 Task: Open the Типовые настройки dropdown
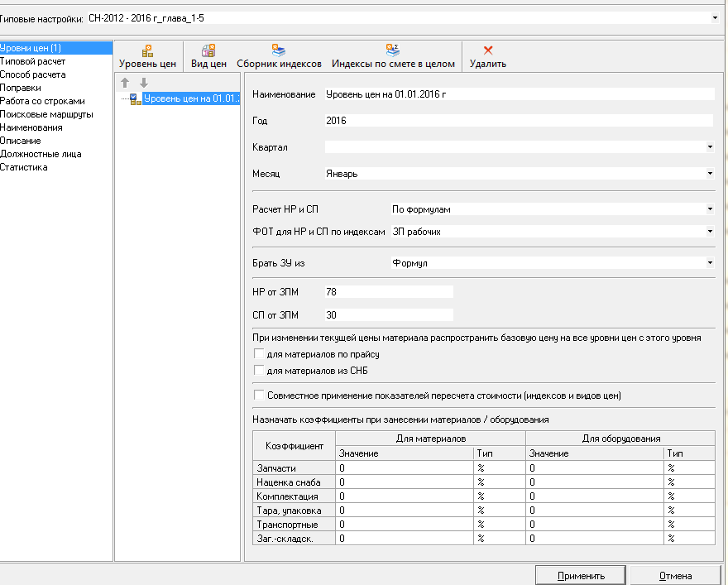click(x=715, y=18)
